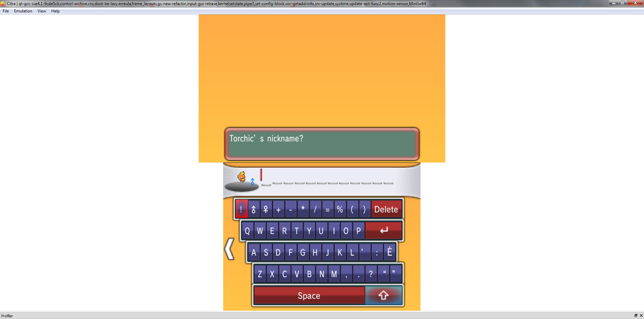Image resolution: width=644 pixels, height=319 pixels.
Task: Tap the I key
Action: click(334, 231)
